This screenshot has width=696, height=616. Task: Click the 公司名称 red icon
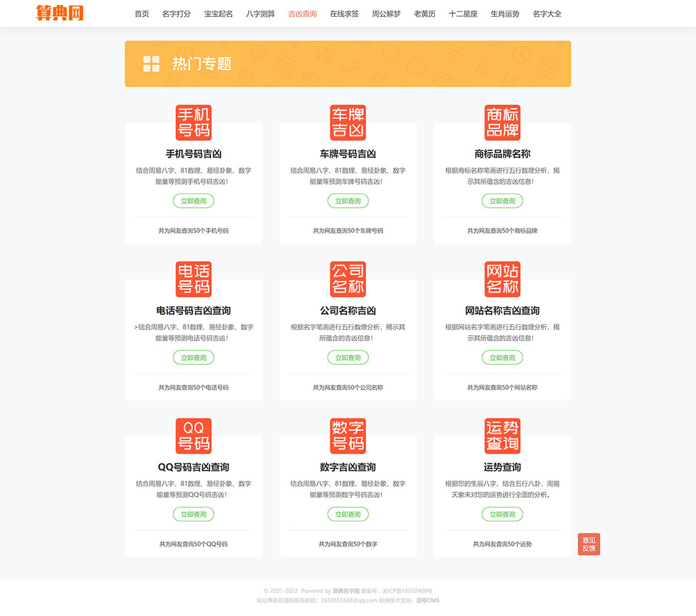(348, 279)
